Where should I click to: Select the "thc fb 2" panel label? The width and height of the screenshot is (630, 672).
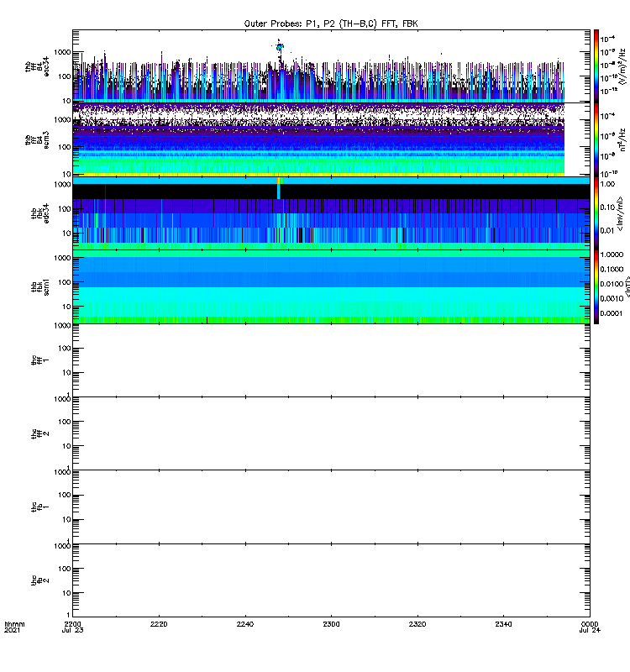tap(40, 580)
